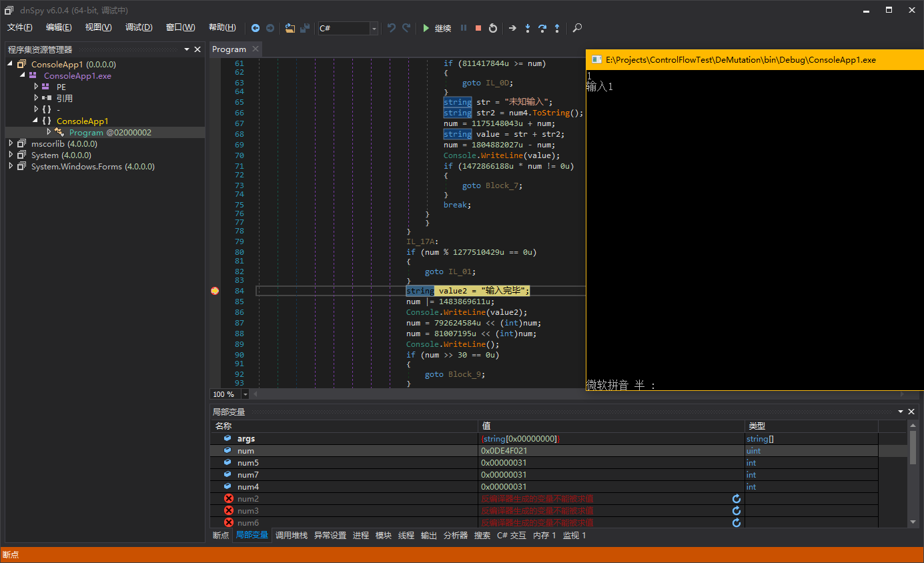Click the Step Over arrow icon
The image size is (924, 563).
(x=542, y=28)
